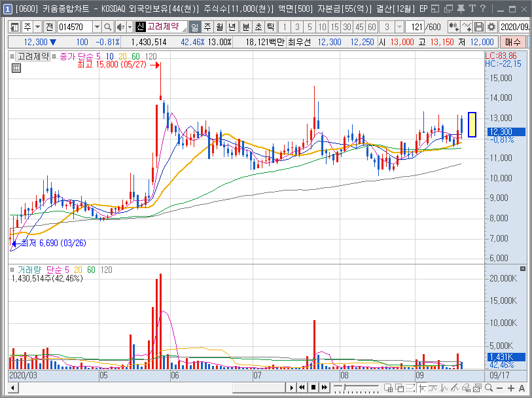532x398 pixels.
Task: Click the 매수 buy button
Action: click(512, 42)
